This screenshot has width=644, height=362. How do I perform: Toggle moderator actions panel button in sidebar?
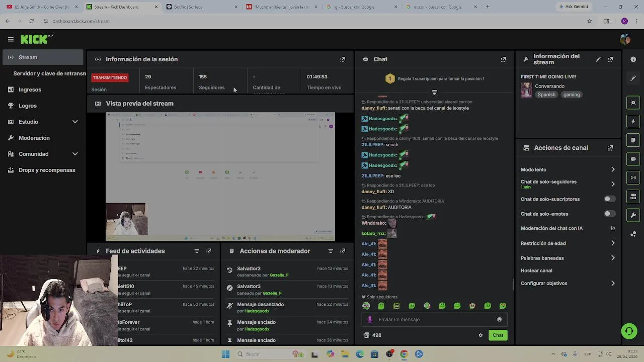633,140
